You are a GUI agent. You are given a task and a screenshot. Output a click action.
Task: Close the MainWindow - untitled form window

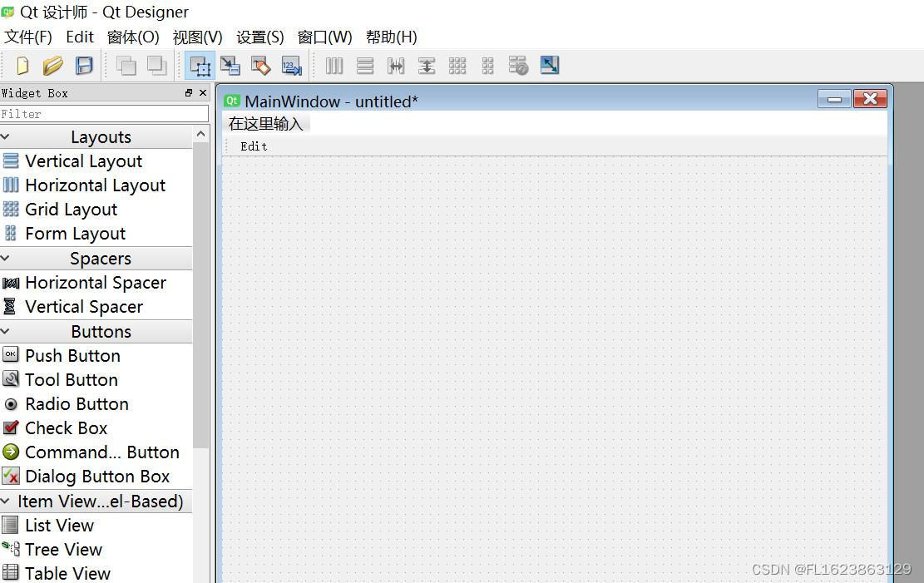click(x=871, y=99)
